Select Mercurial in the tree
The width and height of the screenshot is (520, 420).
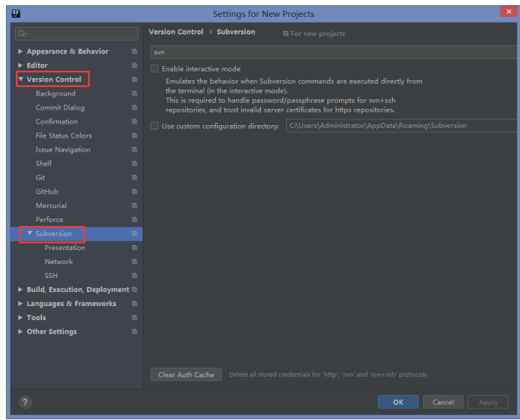click(x=51, y=206)
